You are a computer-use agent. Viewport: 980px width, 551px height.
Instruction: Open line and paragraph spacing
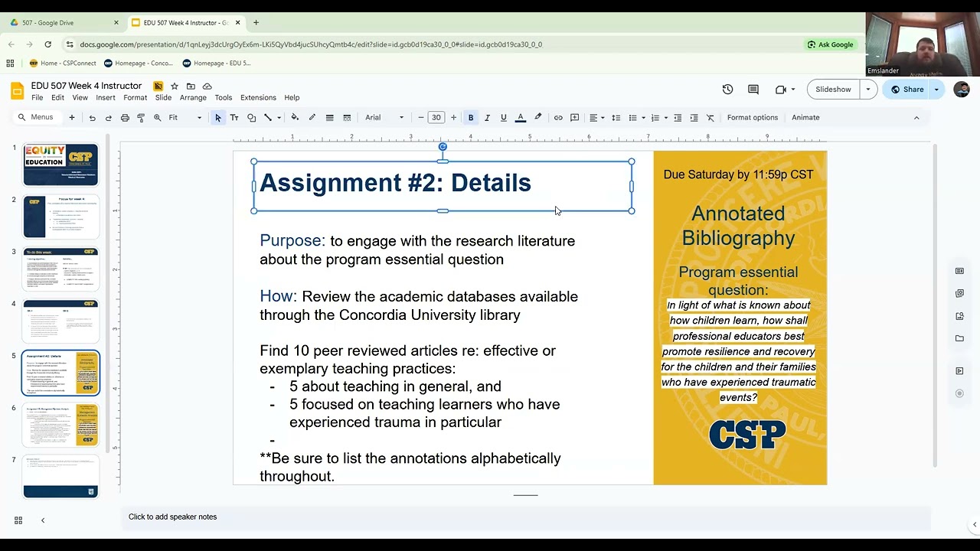tap(616, 118)
